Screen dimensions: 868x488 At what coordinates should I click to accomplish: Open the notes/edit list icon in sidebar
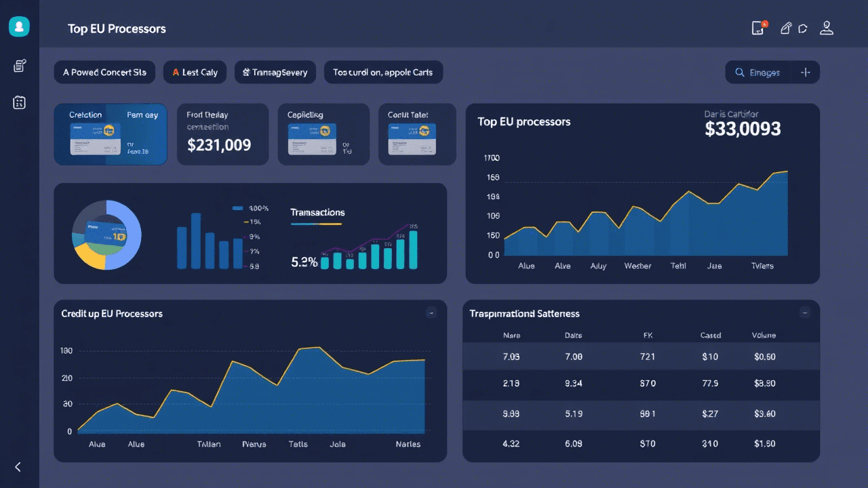point(20,66)
